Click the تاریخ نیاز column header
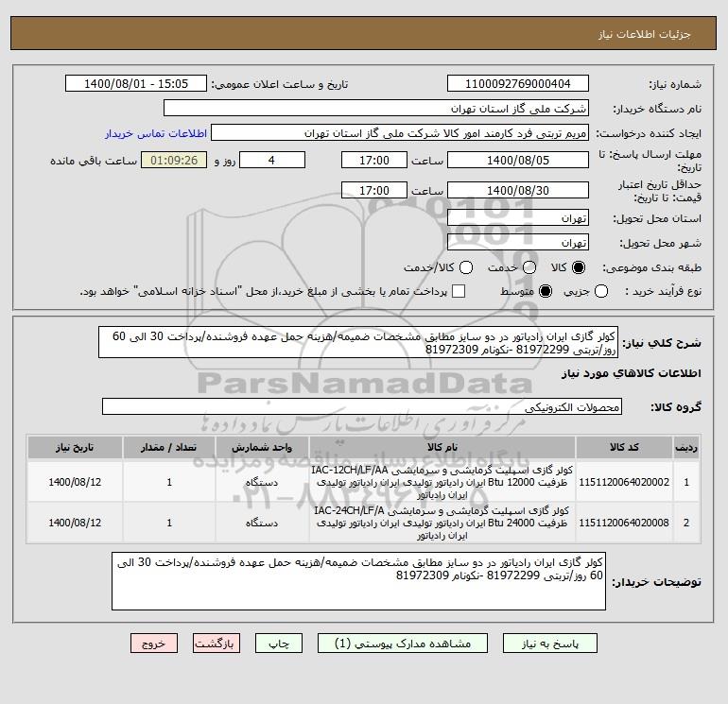 click(x=75, y=447)
